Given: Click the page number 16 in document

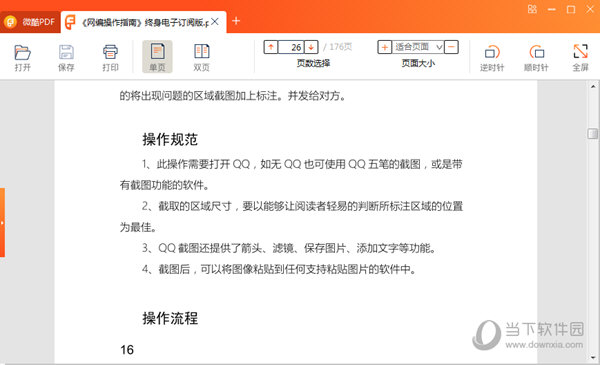Looking at the screenshot, I should (x=127, y=350).
